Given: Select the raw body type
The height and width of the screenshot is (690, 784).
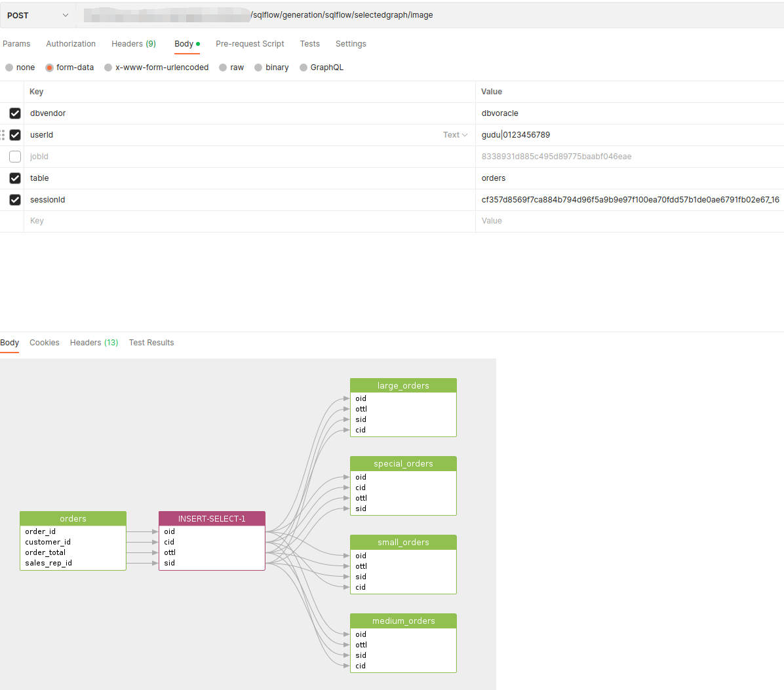Looking at the screenshot, I should click(224, 67).
